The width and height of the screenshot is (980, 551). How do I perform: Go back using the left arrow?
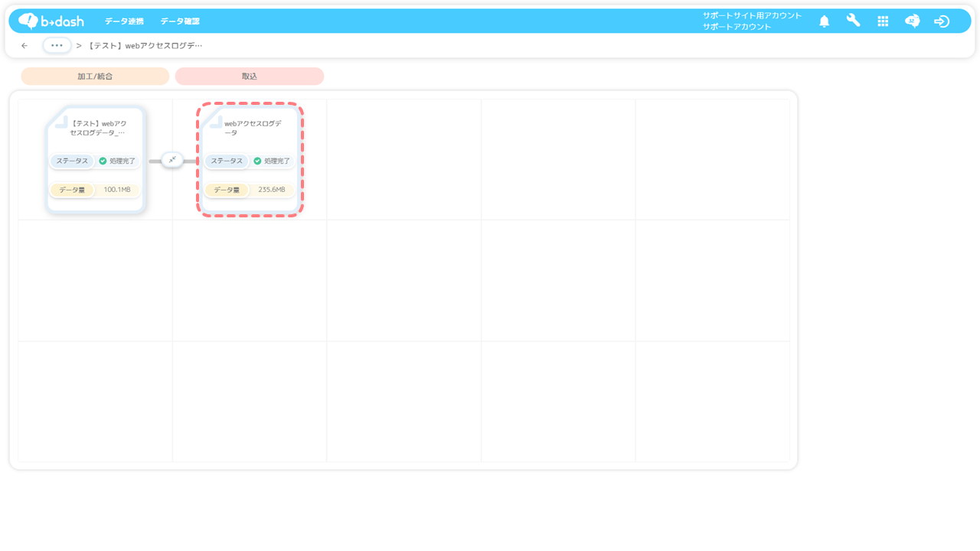(x=24, y=46)
